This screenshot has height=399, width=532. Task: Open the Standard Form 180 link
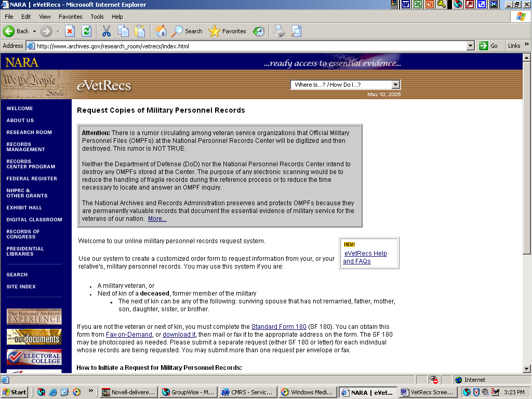pos(278,327)
